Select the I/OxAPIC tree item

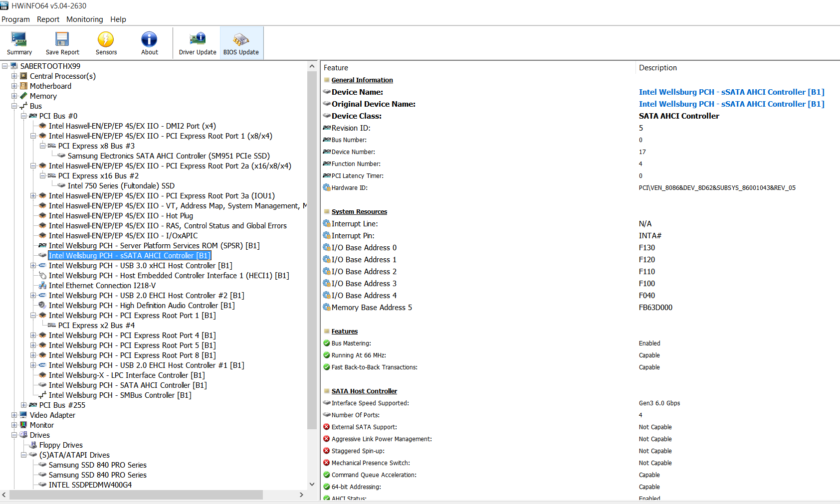tap(123, 235)
